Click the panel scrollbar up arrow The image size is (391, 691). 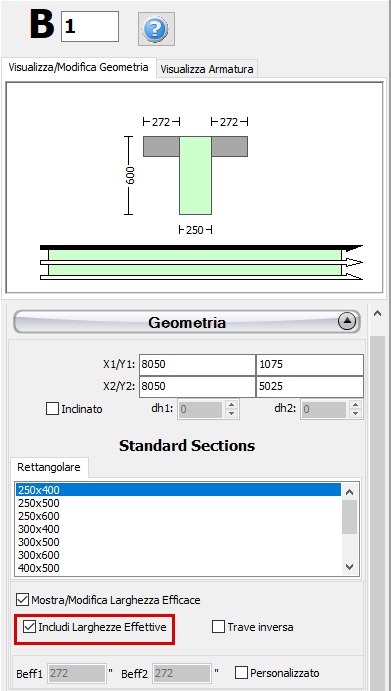pos(377,313)
